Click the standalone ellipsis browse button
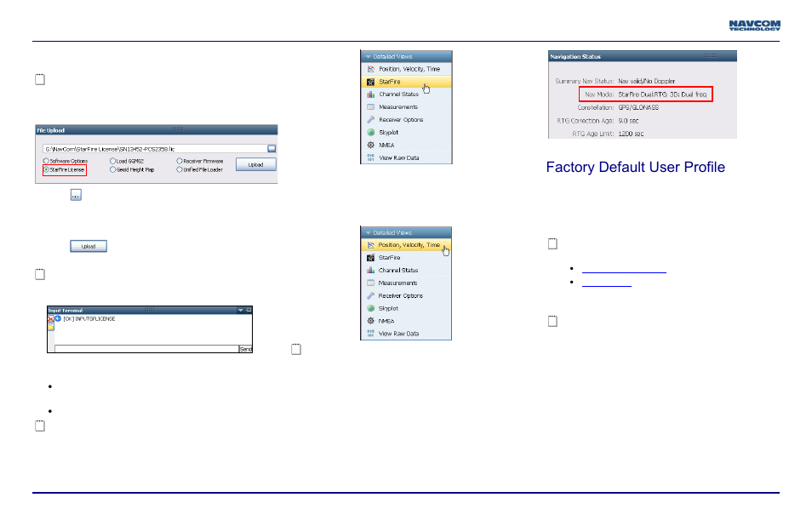 pos(76,195)
